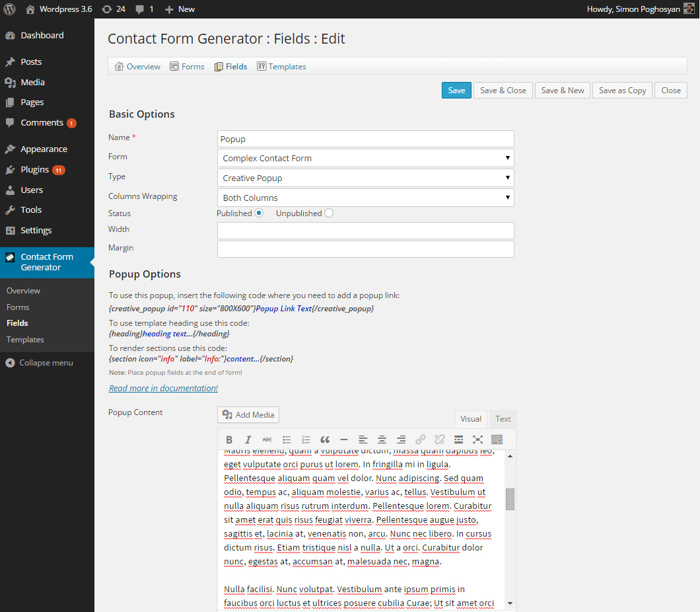Insert the Read More tag
The image size is (700, 612).
458,440
